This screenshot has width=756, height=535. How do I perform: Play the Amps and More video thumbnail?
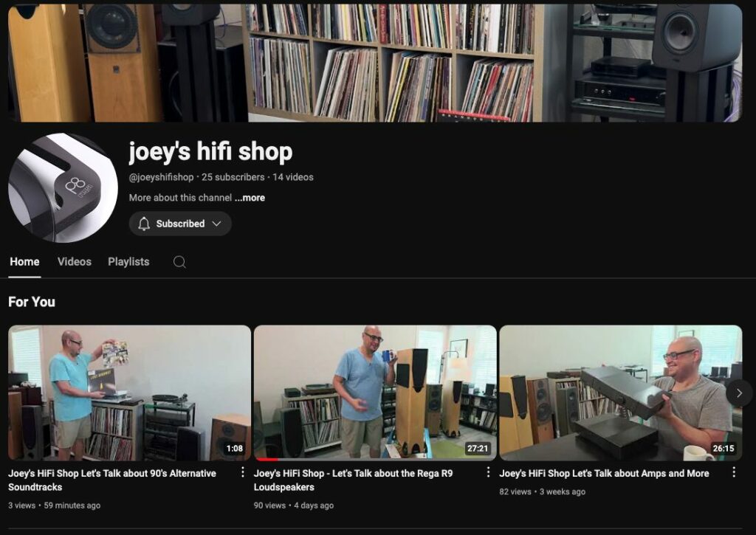pyautogui.click(x=620, y=393)
